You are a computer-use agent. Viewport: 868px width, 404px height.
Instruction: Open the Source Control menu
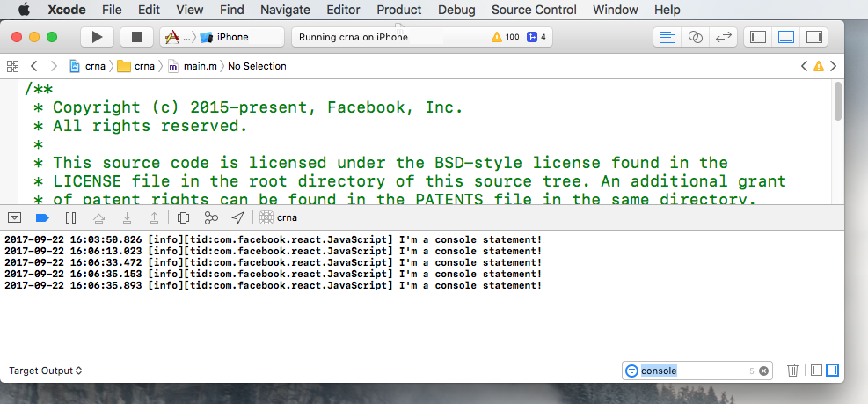pos(534,10)
